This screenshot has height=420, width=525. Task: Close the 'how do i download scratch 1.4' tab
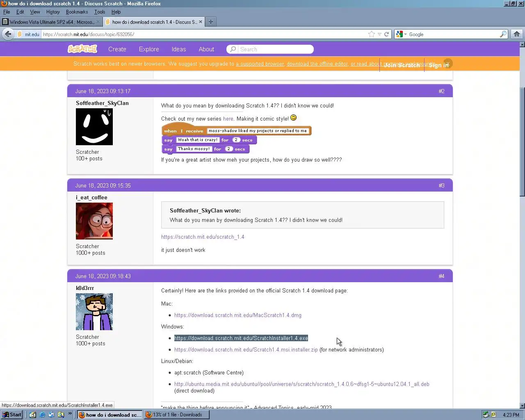[x=201, y=22]
